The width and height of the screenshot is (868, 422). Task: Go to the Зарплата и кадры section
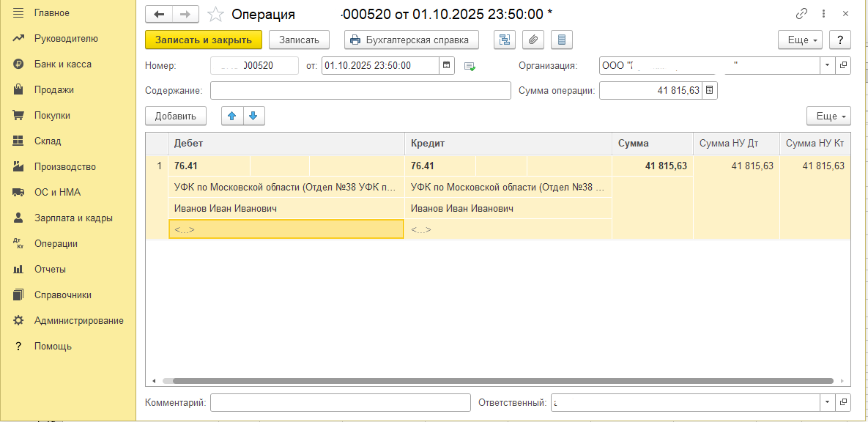pos(73,218)
